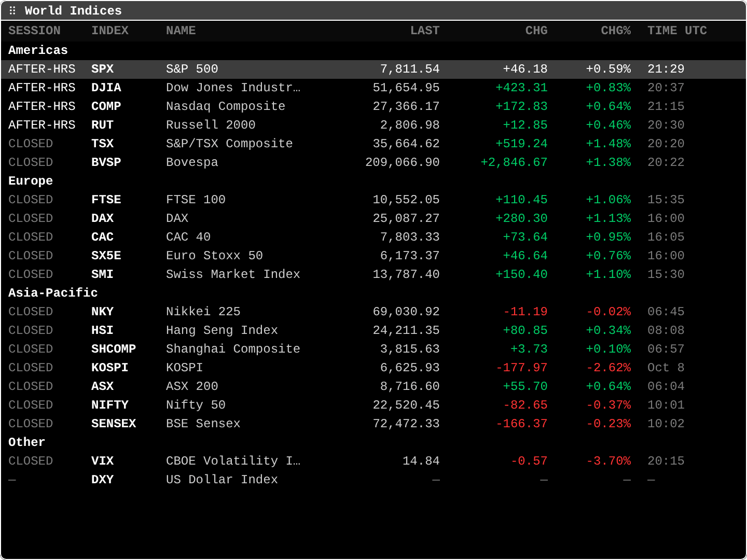Grab the World Indices panel drag handle icon
747x560 pixels.
(12, 10)
